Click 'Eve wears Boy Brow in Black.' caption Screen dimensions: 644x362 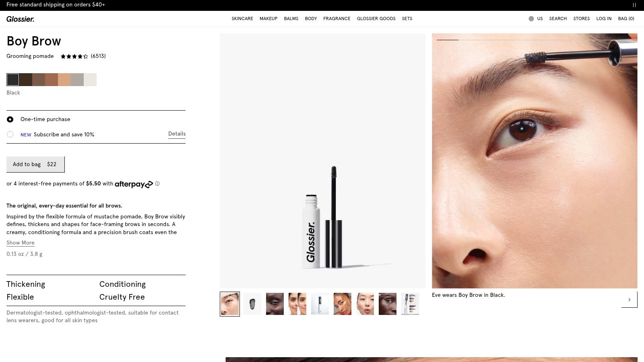click(x=469, y=295)
